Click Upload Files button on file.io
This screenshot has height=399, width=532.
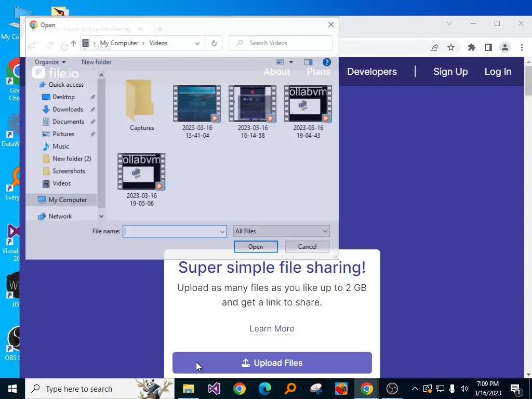coord(272,363)
